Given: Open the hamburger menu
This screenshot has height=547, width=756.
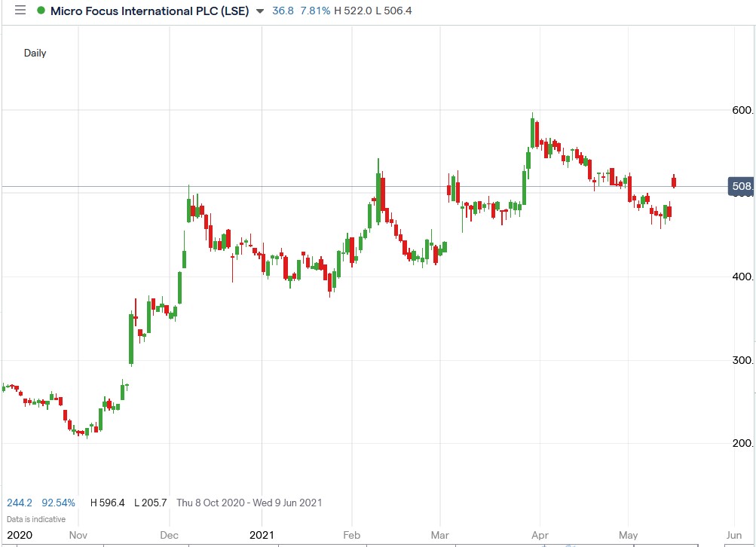Looking at the screenshot, I should coord(19,11).
